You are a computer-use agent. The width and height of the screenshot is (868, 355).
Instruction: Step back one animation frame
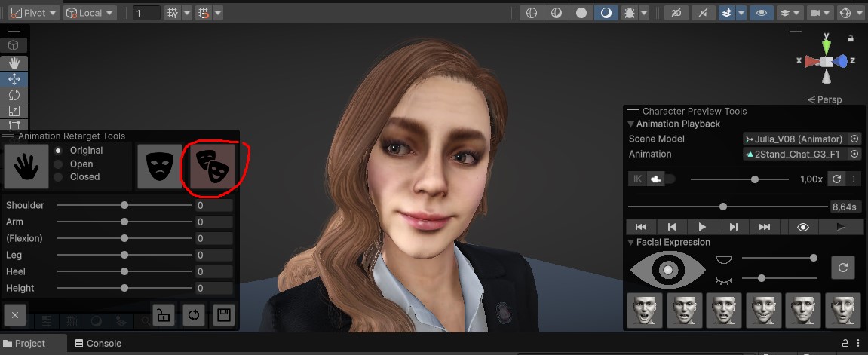coord(671,227)
